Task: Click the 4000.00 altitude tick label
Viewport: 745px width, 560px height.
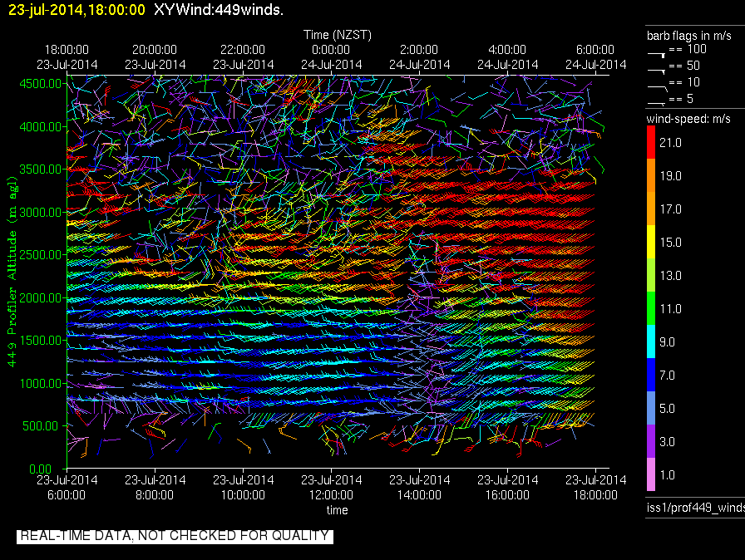Action: pos(41,127)
